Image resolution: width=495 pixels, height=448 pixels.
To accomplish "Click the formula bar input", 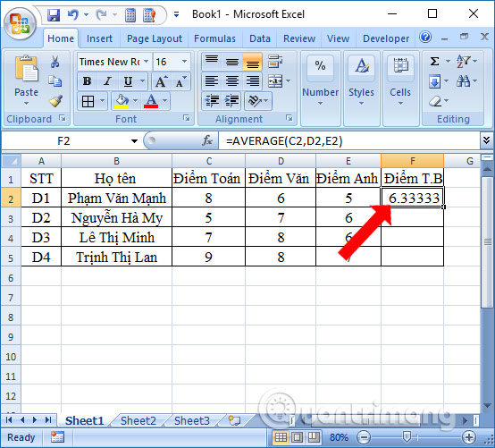I will (x=349, y=140).
